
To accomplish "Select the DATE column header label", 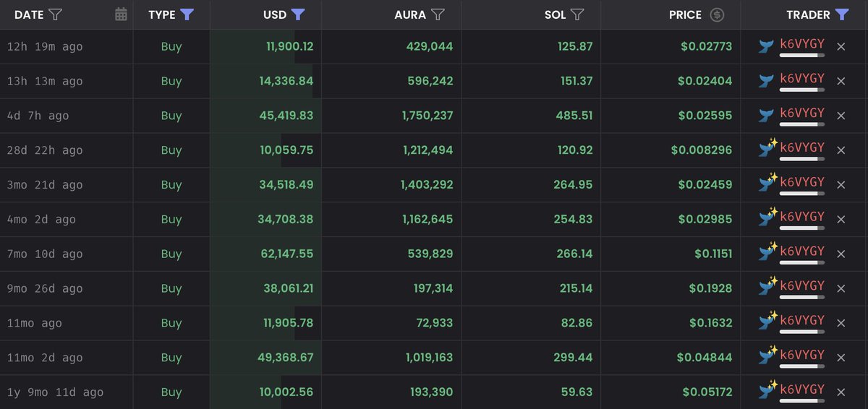I will [29, 14].
